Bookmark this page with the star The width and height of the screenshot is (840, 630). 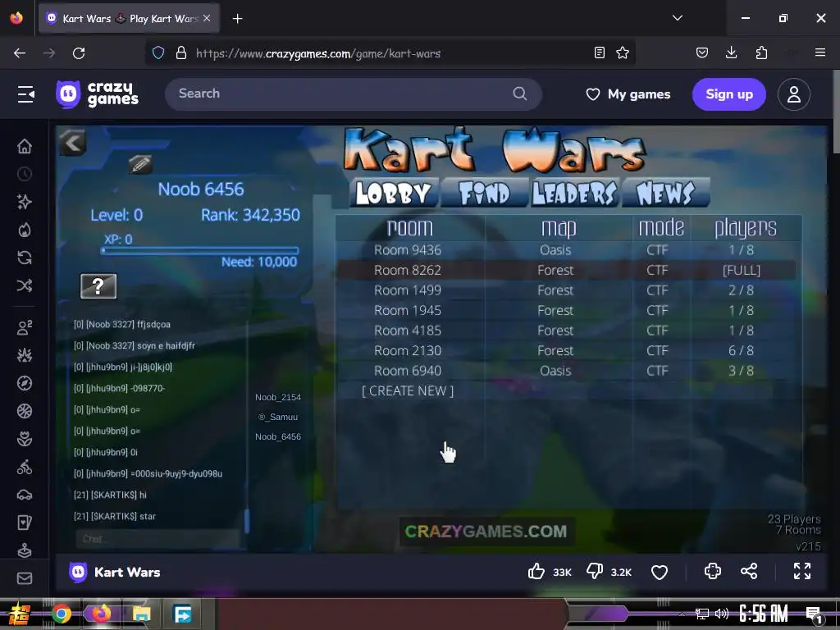pos(623,52)
